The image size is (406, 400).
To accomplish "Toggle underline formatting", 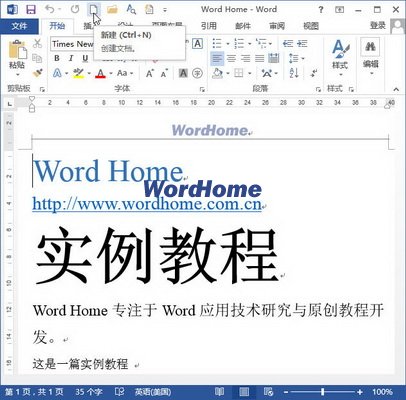I will [x=85, y=58].
